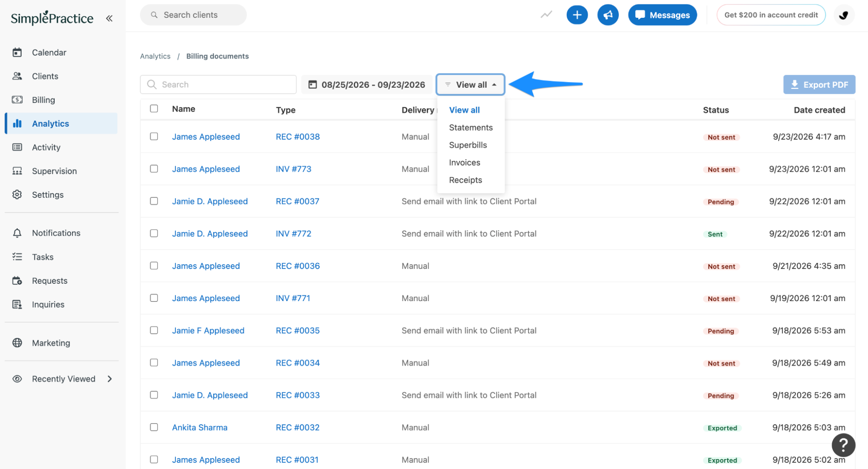This screenshot has width=868, height=469.
Task: Choose Receipts filter option
Action: coord(465,180)
